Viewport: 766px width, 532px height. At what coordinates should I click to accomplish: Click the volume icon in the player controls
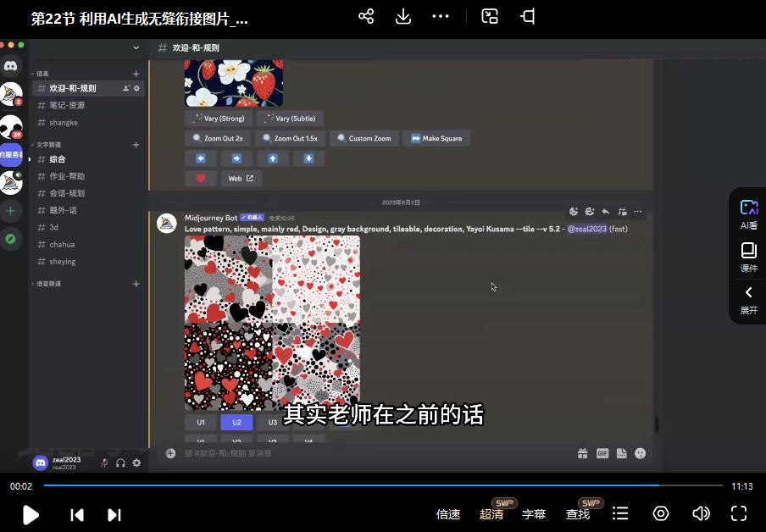(x=701, y=513)
